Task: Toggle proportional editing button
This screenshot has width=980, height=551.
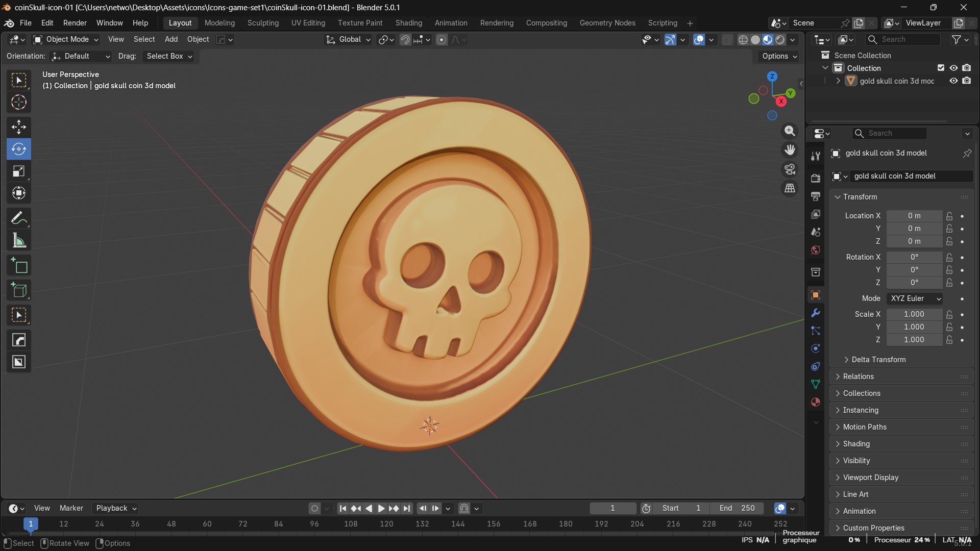Action: tap(442, 40)
